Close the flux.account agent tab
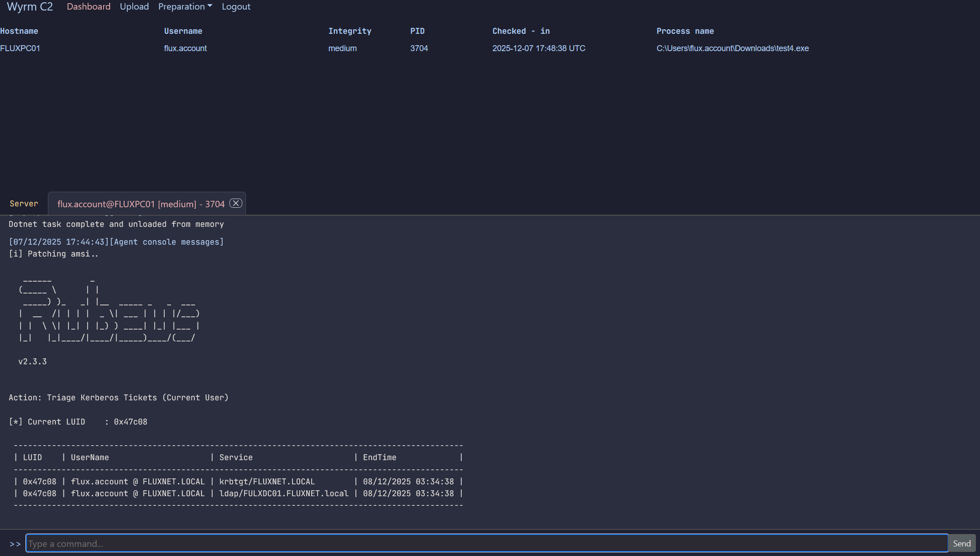 [x=235, y=204]
